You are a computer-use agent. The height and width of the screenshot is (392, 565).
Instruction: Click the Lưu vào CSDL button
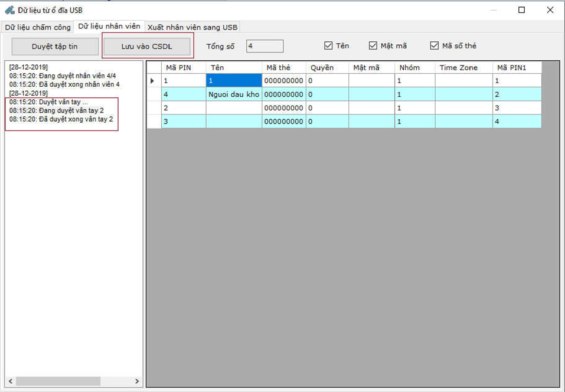tap(147, 46)
